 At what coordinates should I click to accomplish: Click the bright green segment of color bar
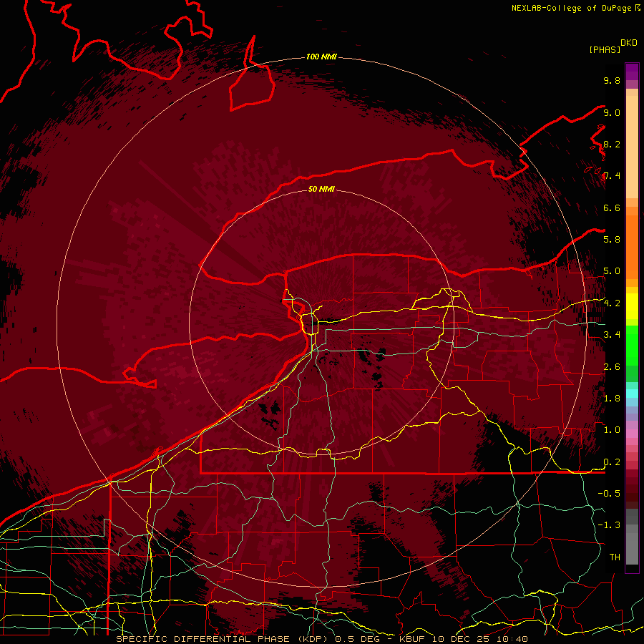tap(632, 345)
